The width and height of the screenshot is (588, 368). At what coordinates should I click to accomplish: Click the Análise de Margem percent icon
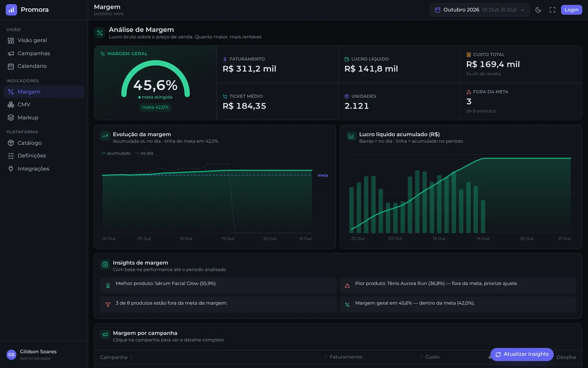point(100,33)
